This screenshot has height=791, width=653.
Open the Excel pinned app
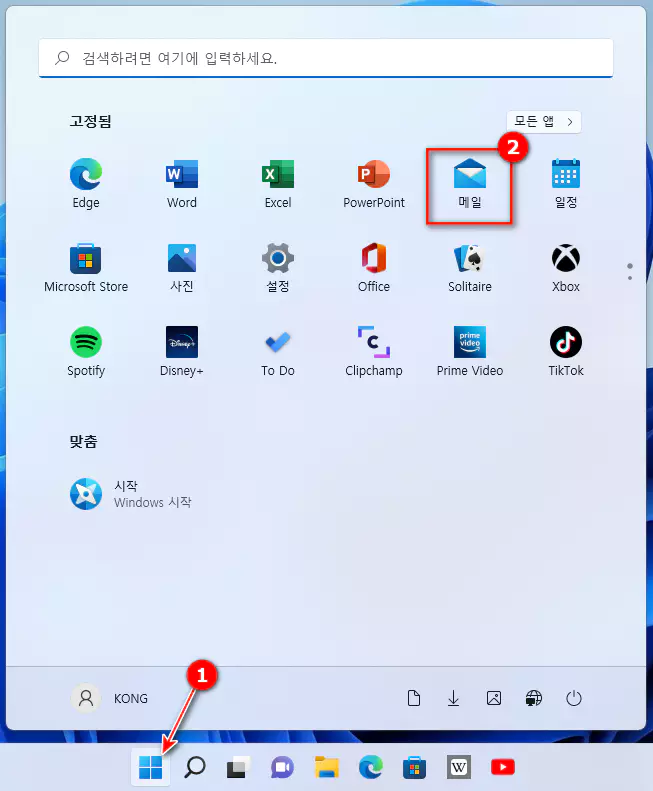pyautogui.click(x=278, y=184)
